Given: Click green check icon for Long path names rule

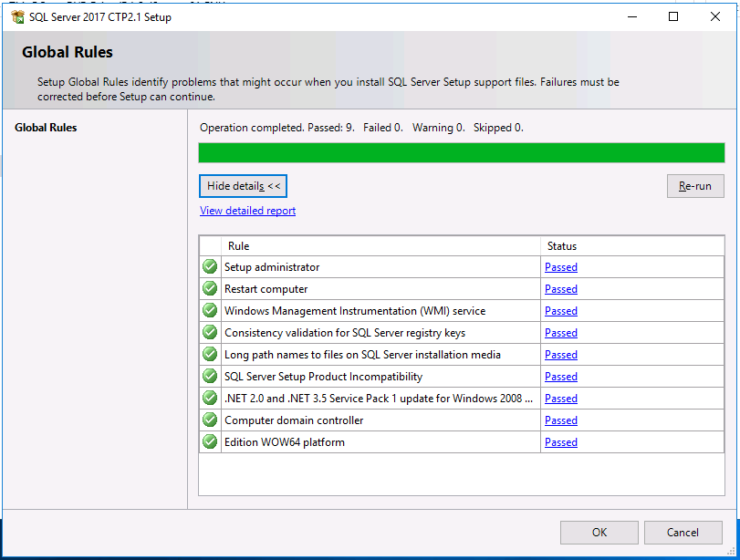Looking at the screenshot, I should coord(210,354).
